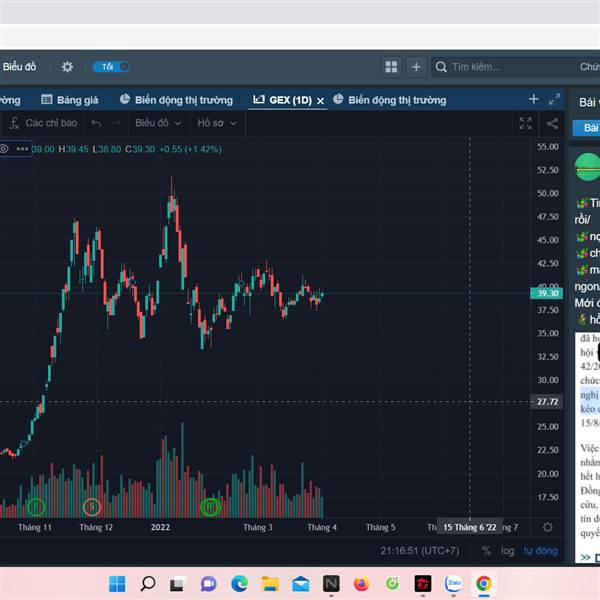Switch to the Bảng giá tab
This screenshot has width=600, height=600.
pyautogui.click(x=70, y=100)
